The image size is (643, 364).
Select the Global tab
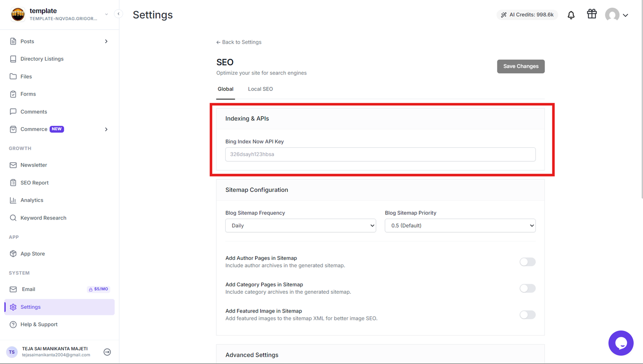(225, 89)
